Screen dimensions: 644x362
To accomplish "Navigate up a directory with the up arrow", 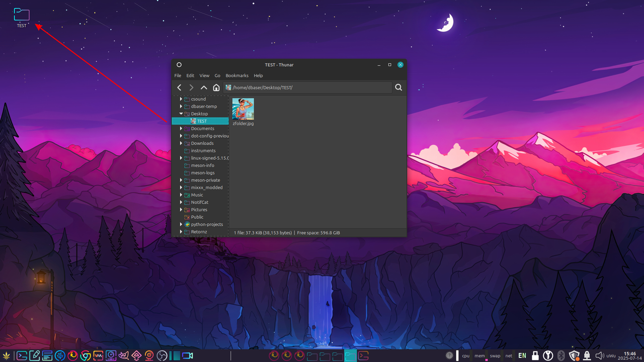I will pos(204,87).
